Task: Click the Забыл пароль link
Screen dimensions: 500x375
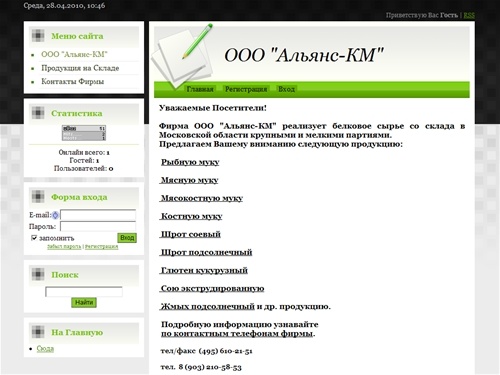Action: 64,247
